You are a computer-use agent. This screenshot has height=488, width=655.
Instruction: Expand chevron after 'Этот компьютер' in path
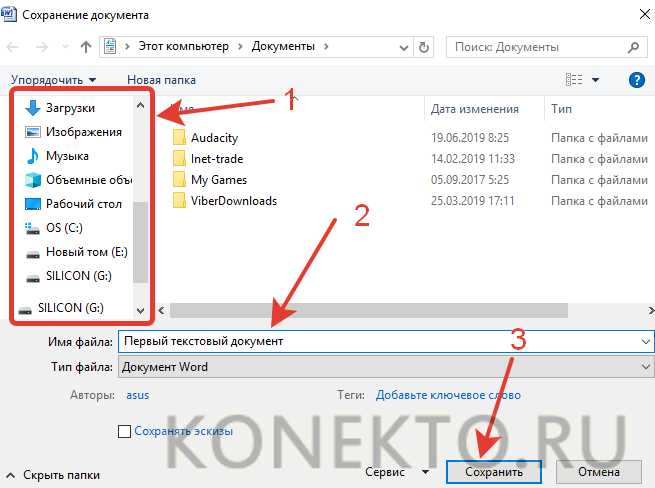(240, 47)
